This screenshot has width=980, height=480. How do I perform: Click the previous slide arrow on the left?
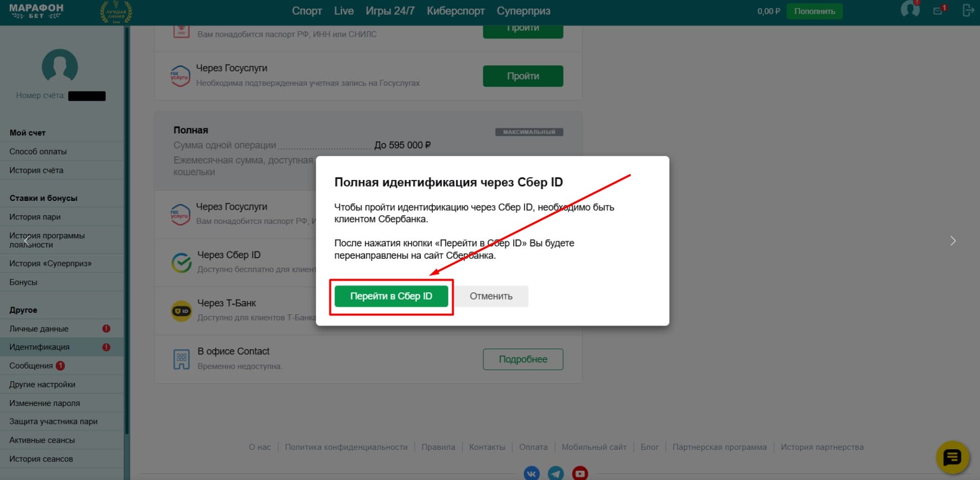click(27, 241)
